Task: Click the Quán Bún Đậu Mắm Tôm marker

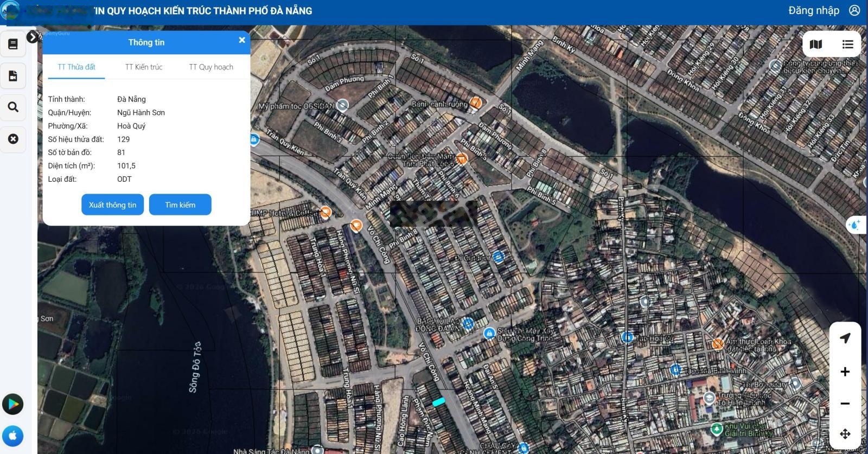Action: 462,158
